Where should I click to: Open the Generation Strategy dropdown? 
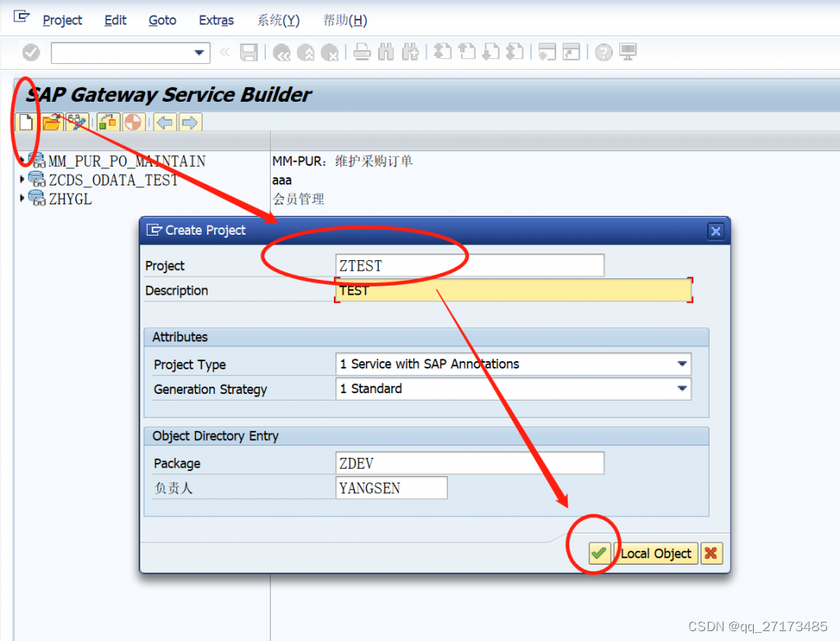tap(682, 388)
